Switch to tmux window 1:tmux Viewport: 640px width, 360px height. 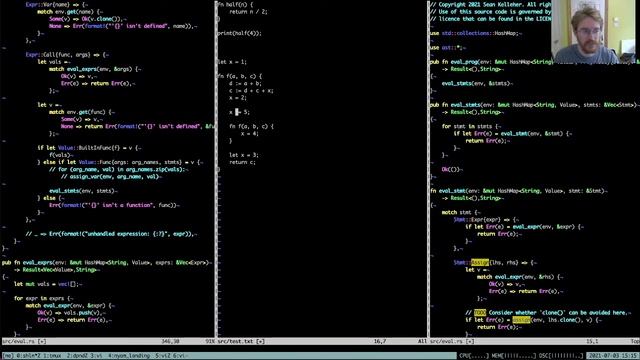pyautogui.click(x=52, y=356)
